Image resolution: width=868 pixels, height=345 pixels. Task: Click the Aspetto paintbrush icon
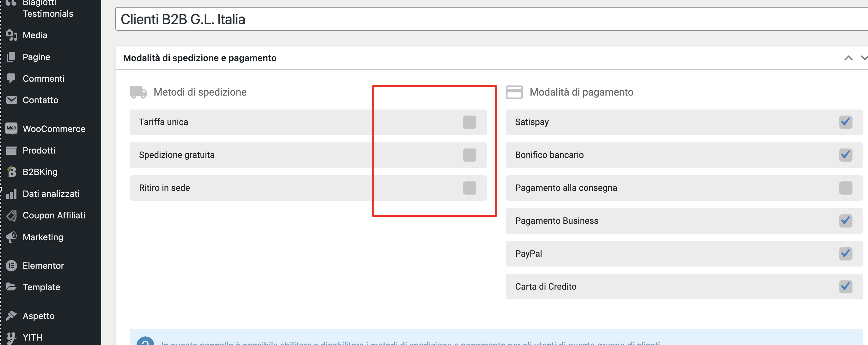tap(11, 316)
